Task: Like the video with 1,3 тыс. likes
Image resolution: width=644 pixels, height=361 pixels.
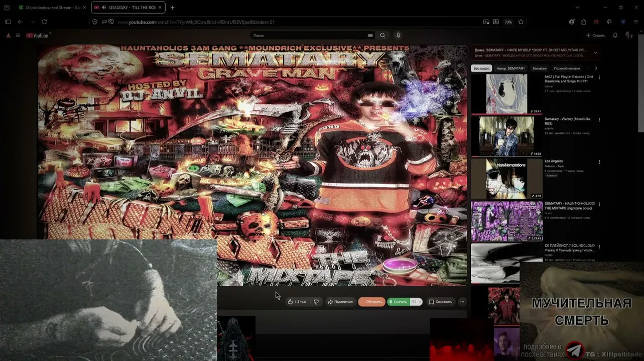Action: 297,302
